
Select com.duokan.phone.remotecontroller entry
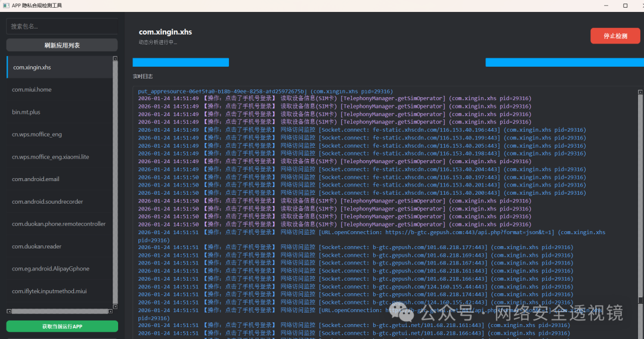click(60, 223)
